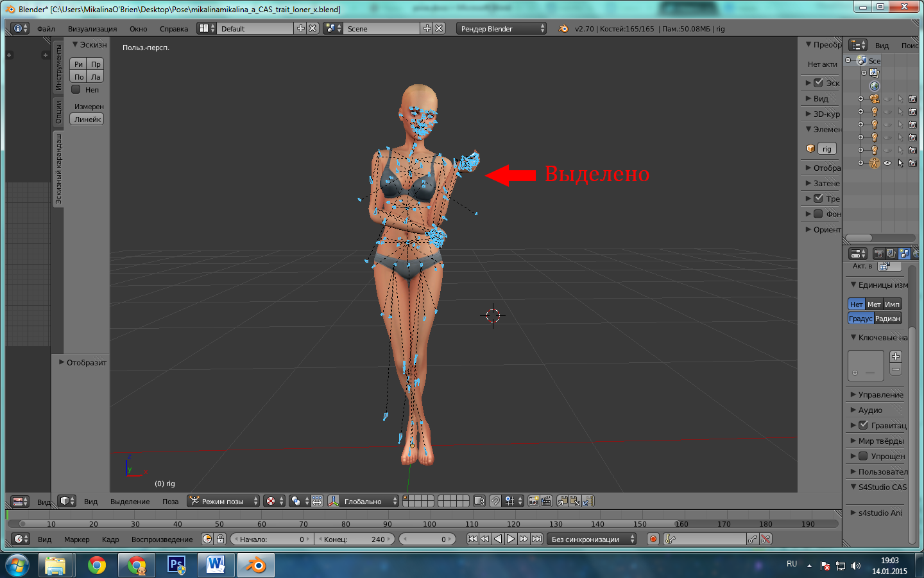
Task: Open the Файл menu
Action: click(46, 28)
